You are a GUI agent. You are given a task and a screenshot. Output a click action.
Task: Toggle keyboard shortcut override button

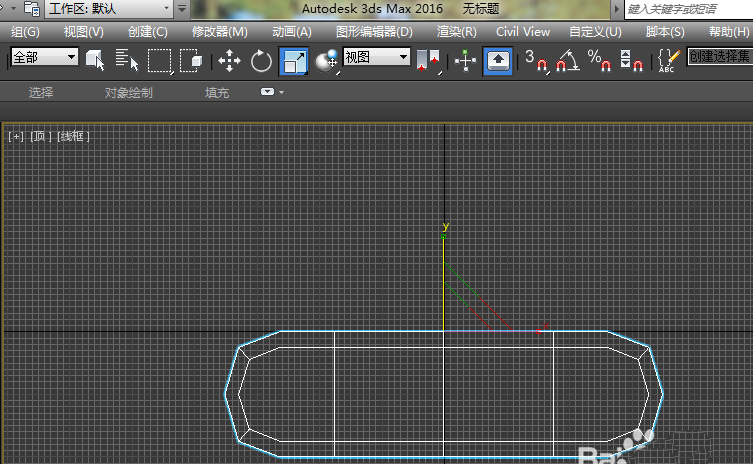point(498,60)
